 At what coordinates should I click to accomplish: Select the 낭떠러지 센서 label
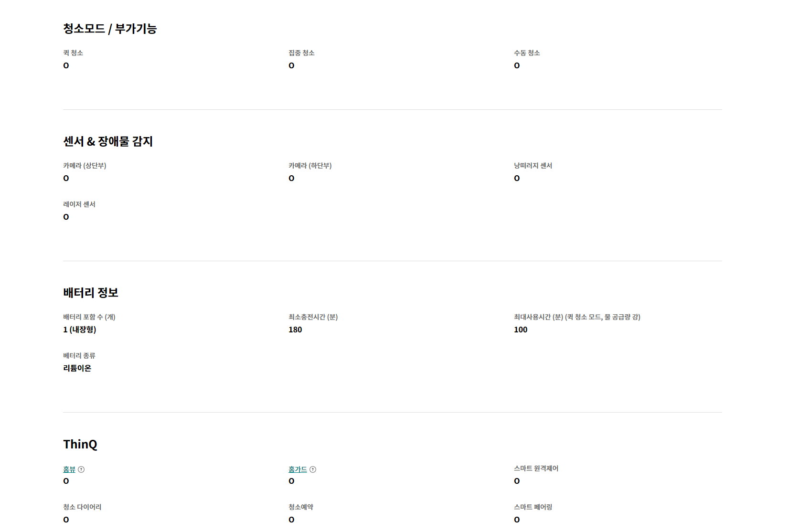pos(533,166)
